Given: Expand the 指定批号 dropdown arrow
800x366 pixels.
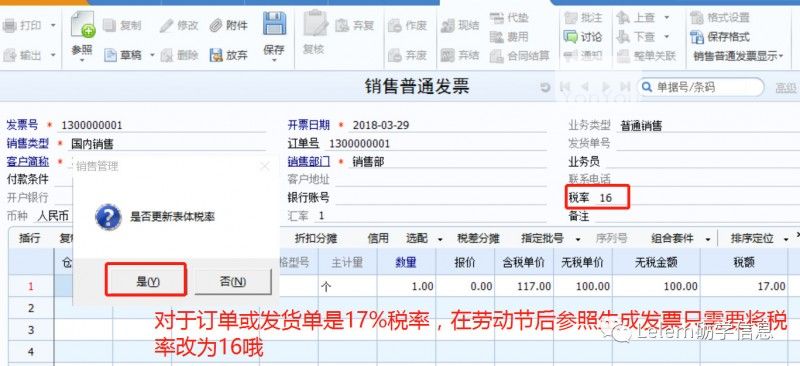Looking at the screenshot, I should [578, 239].
